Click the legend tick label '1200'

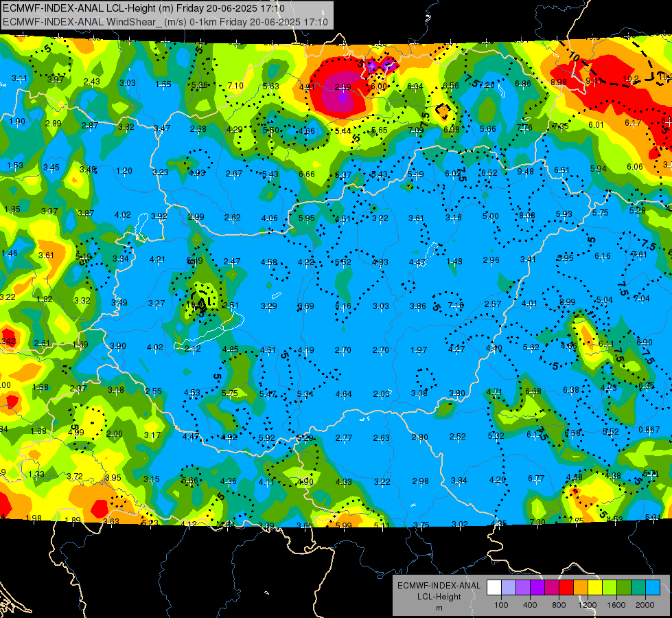pyautogui.click(x=587, y=605)
